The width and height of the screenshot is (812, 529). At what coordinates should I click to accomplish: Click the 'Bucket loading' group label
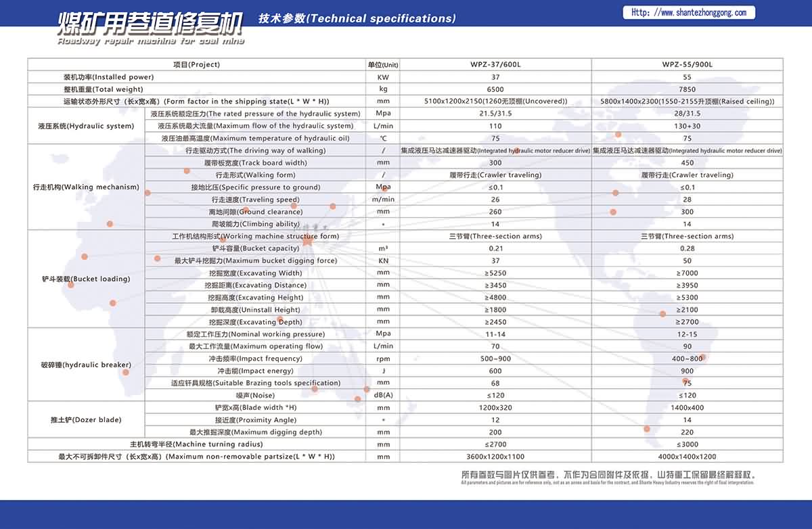[86, 279]
